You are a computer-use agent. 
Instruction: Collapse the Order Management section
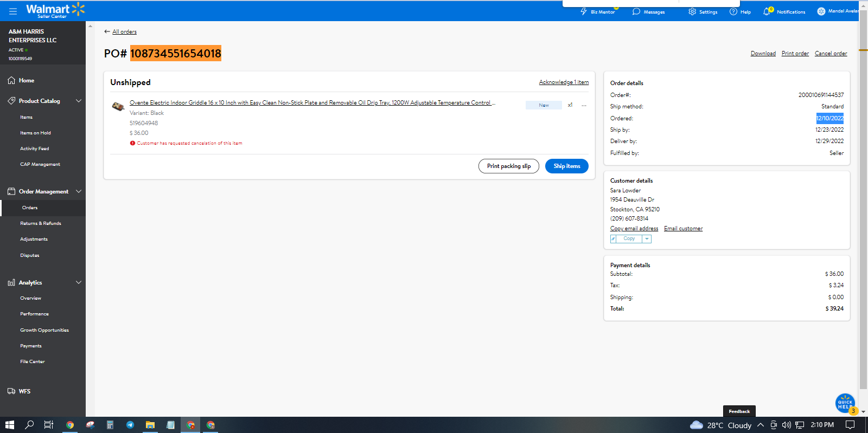pos(79,191)
